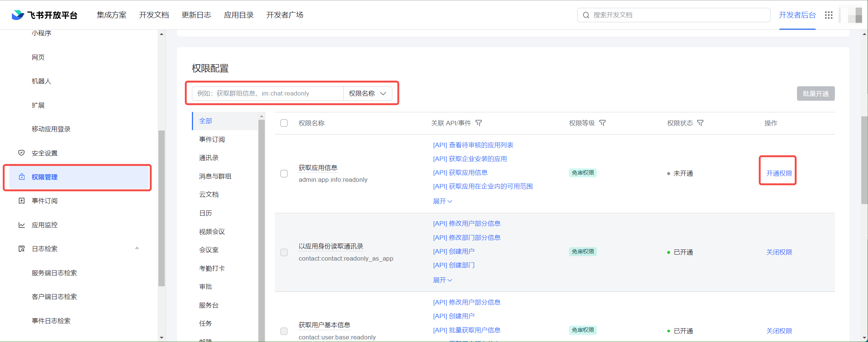Filter by 关联 API/事件 funnel icon
The image size is (868, 342).
click(479, 123)
